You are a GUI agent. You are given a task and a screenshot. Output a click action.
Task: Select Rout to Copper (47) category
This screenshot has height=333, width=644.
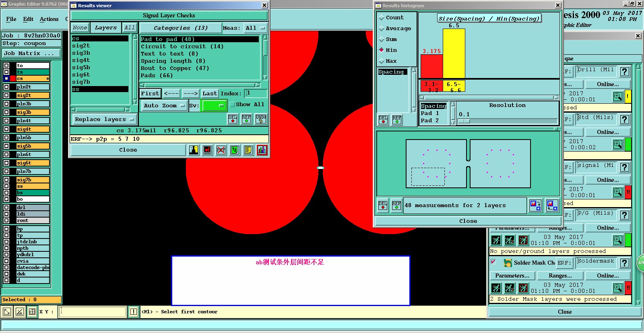point(175,68)
